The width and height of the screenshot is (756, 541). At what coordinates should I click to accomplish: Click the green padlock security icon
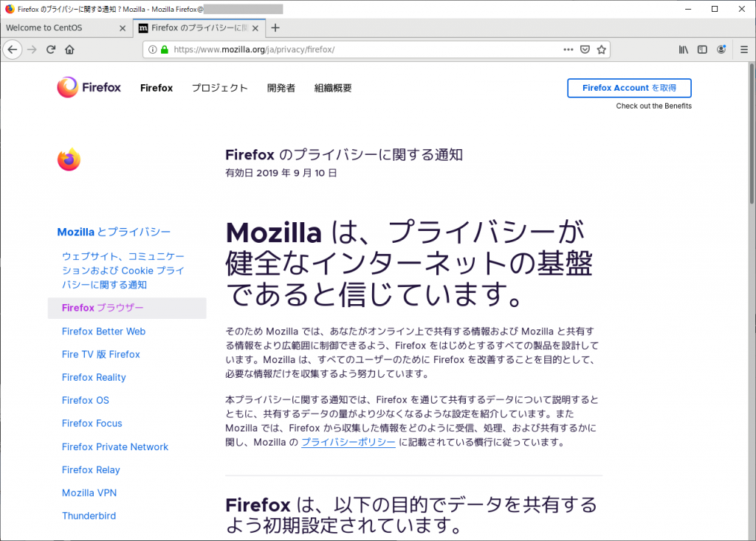(165, 49)
